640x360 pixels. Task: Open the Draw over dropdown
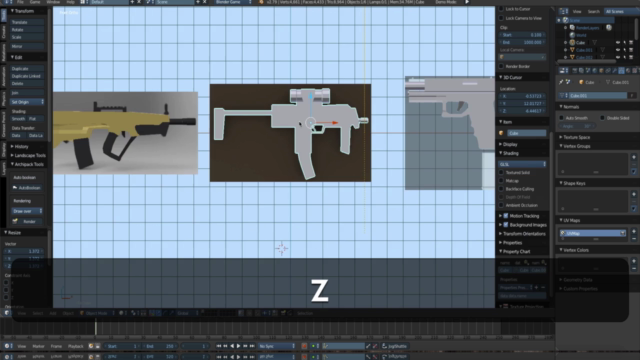(x=27, y=211)
